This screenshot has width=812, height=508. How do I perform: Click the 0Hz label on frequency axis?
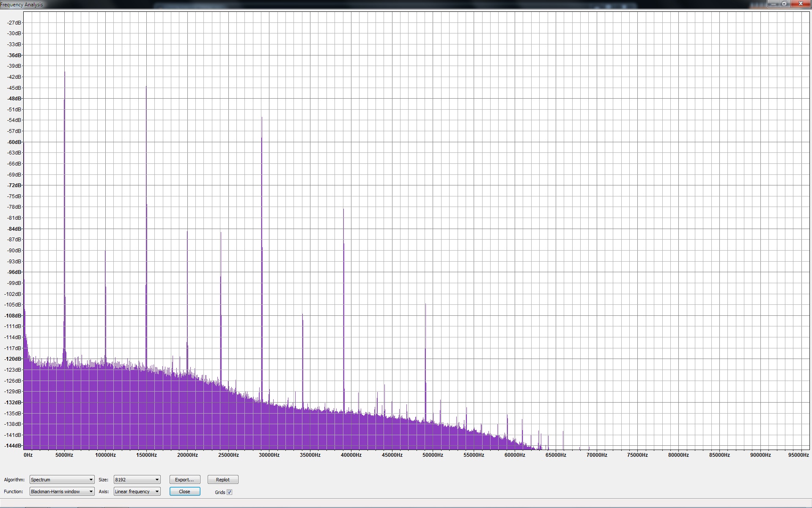click(28, 455)
